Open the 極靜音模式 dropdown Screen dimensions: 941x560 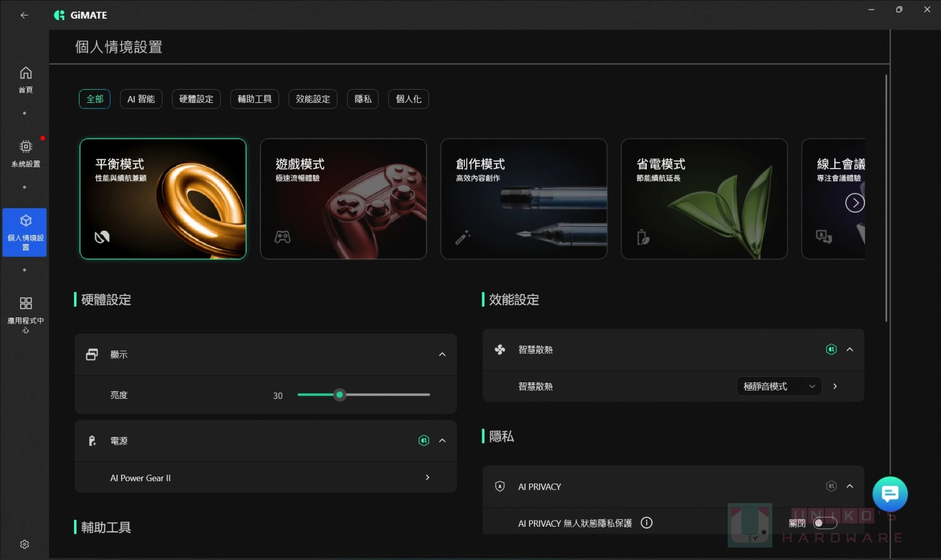tap(779, 386)
